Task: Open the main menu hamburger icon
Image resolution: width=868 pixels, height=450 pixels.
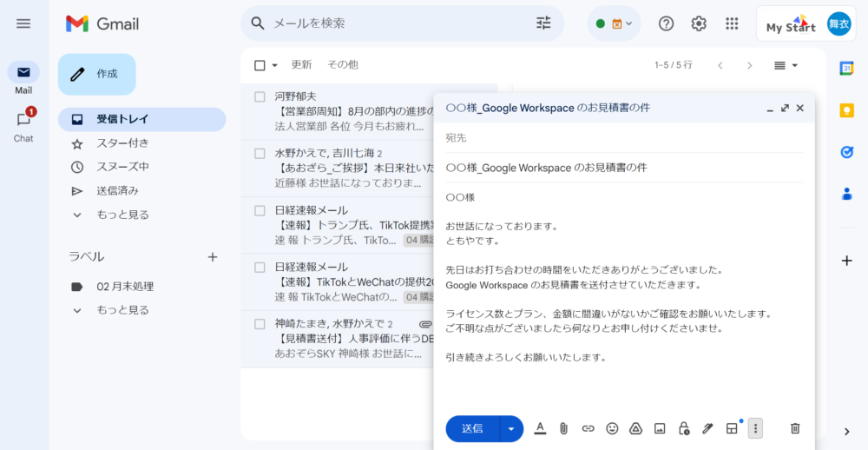Action: click(23, 23)
